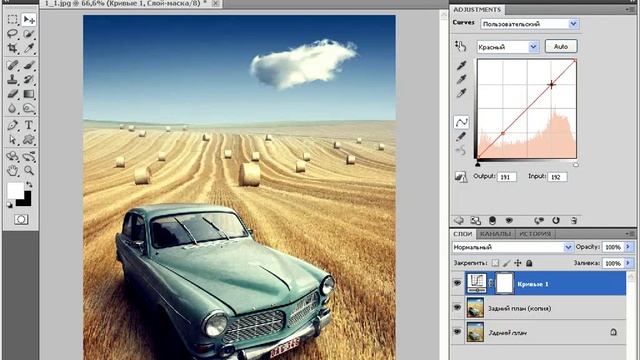Screen dimensions: 640x360
Task: View previous state of adjustment
Action: click(539, 221)
